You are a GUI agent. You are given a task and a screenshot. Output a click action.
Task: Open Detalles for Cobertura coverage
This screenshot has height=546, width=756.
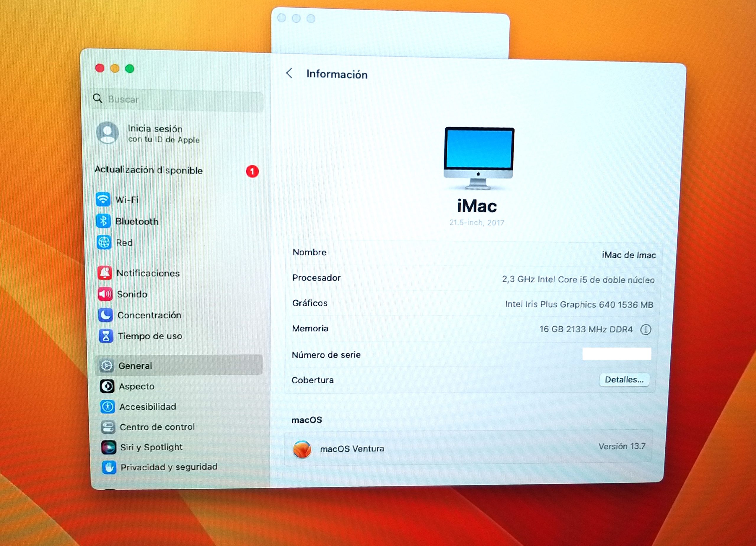[x=624, y=380]
